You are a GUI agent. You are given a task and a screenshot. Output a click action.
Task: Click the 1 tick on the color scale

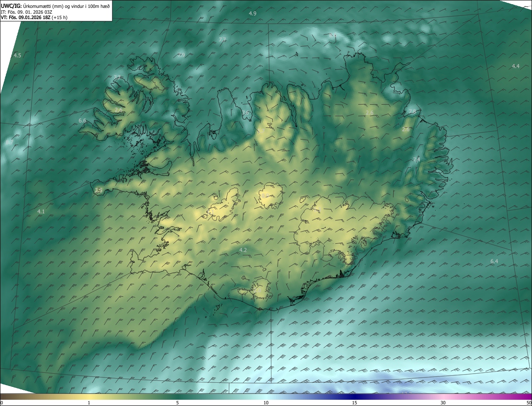tap(89, 403)
